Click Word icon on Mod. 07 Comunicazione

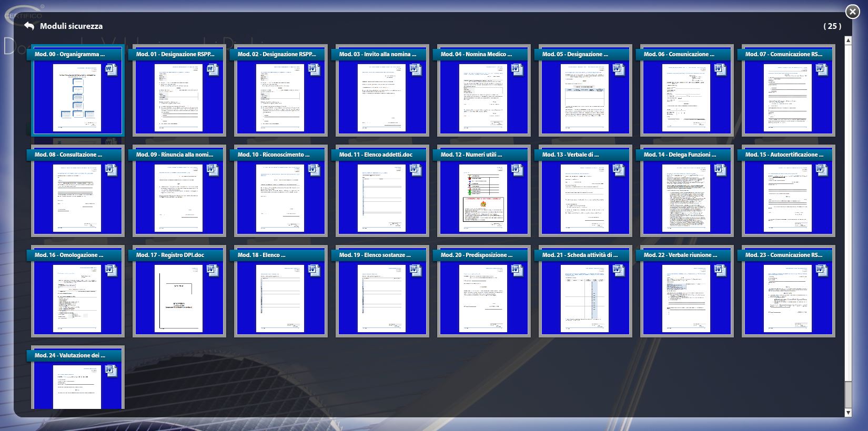tap(822, 69)
